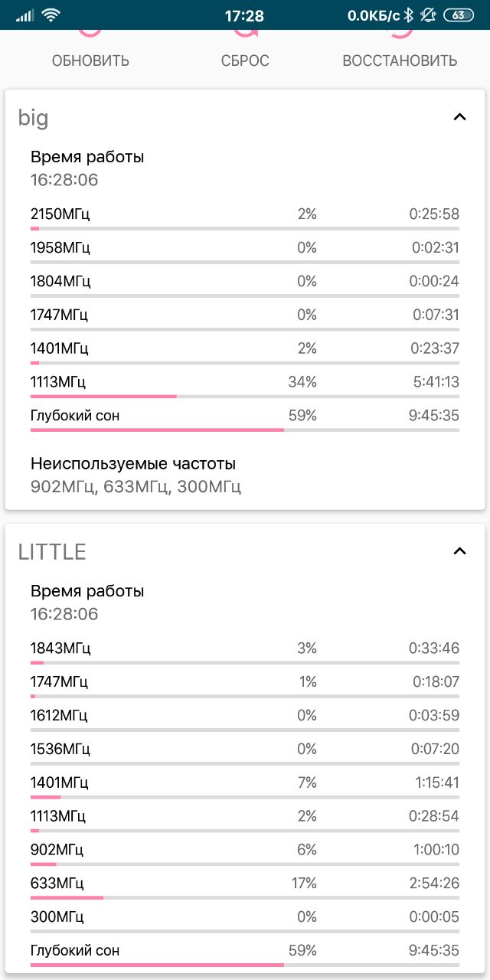Collapse the LITTLE cluster card chevron

click(x=459, y=551)
